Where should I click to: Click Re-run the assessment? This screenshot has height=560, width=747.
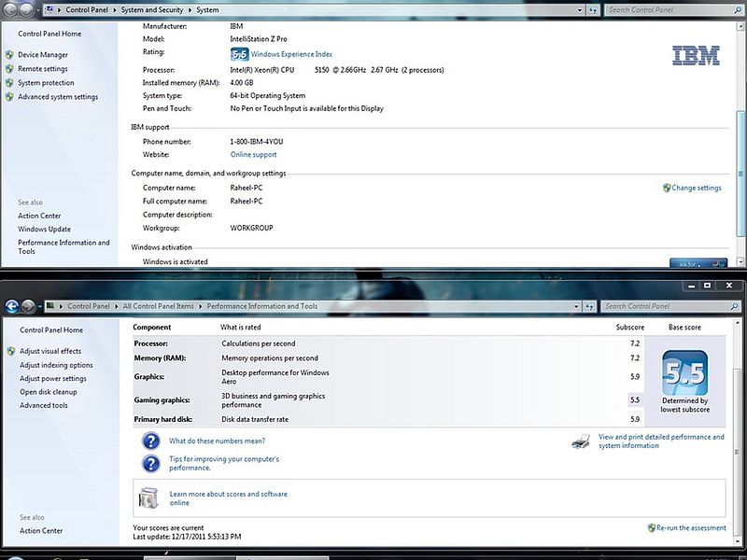(x=691, y=527)
